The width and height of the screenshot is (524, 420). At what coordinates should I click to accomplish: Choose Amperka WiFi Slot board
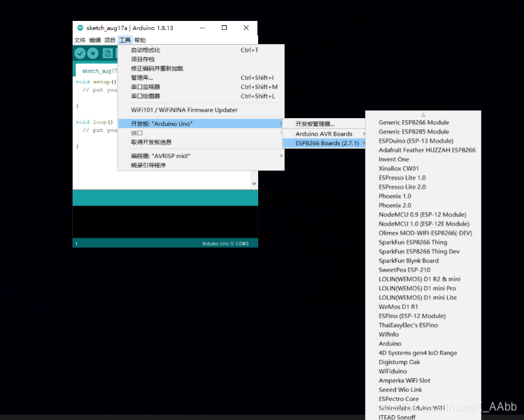[423, 381]
